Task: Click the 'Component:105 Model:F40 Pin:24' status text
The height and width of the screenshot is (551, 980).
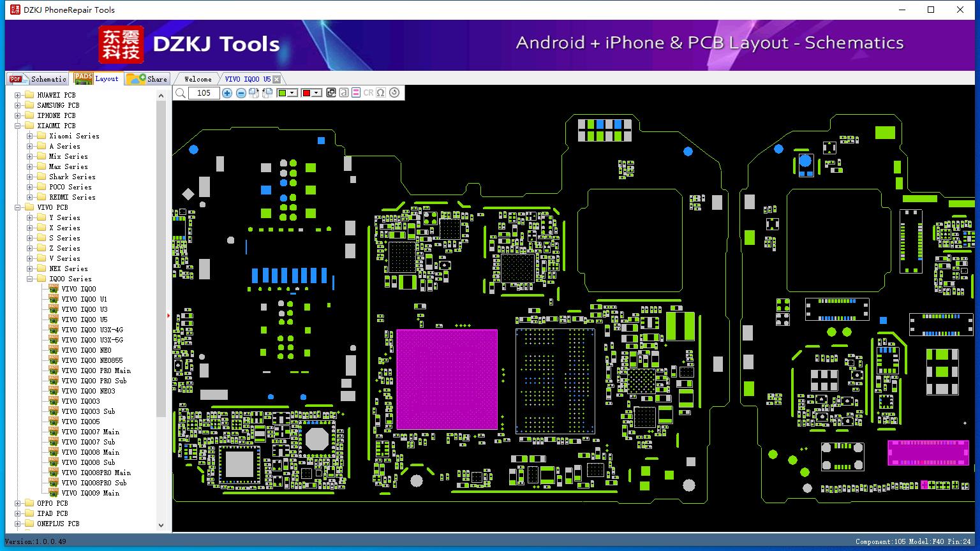Action: 913,541
